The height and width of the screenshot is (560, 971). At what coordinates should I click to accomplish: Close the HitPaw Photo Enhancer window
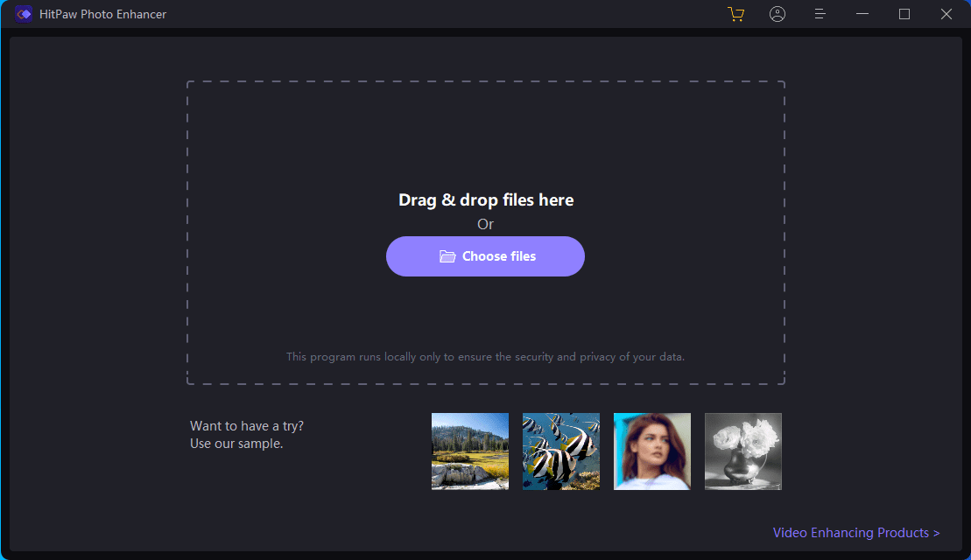point(946,14)
